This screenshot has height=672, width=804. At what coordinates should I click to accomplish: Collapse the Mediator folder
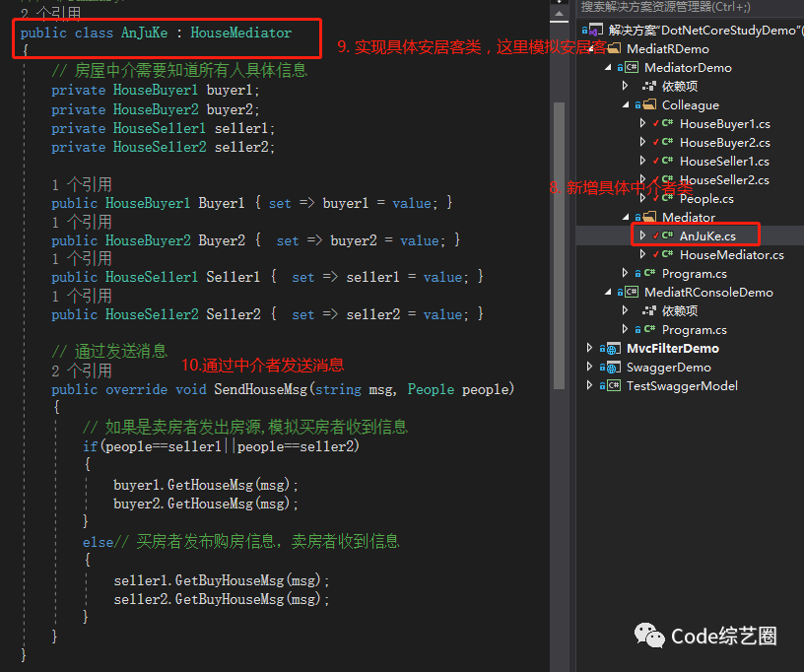pos(626,218)
